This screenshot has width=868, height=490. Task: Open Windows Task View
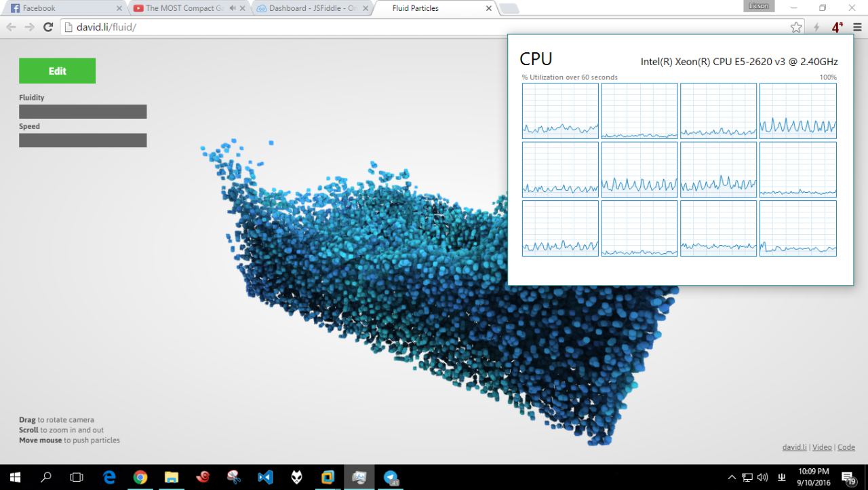click(x=77, y=477)
